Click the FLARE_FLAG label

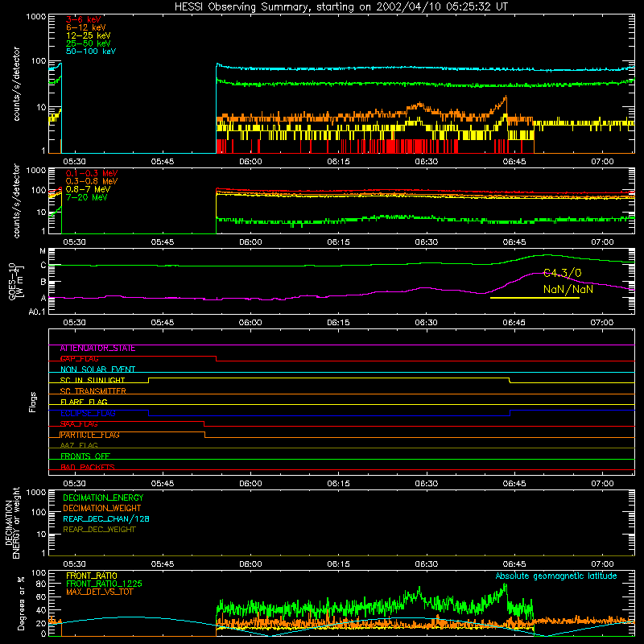click(84, 402)
